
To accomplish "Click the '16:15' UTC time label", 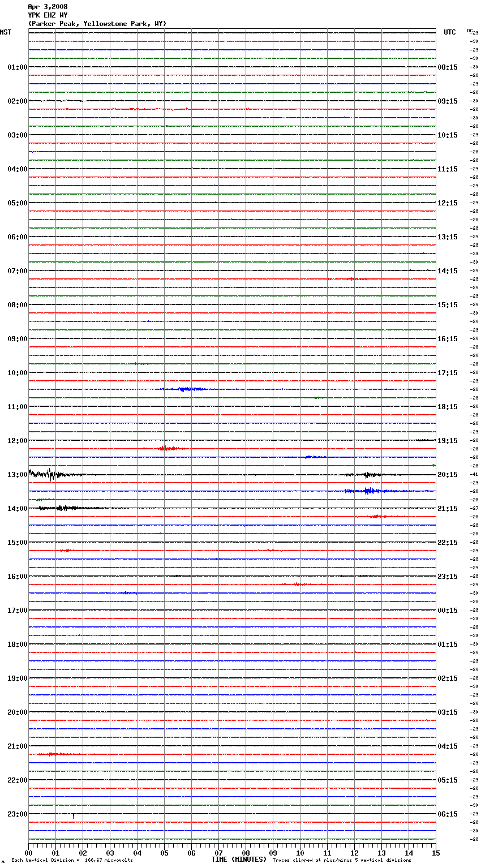I will coord(448,339).
